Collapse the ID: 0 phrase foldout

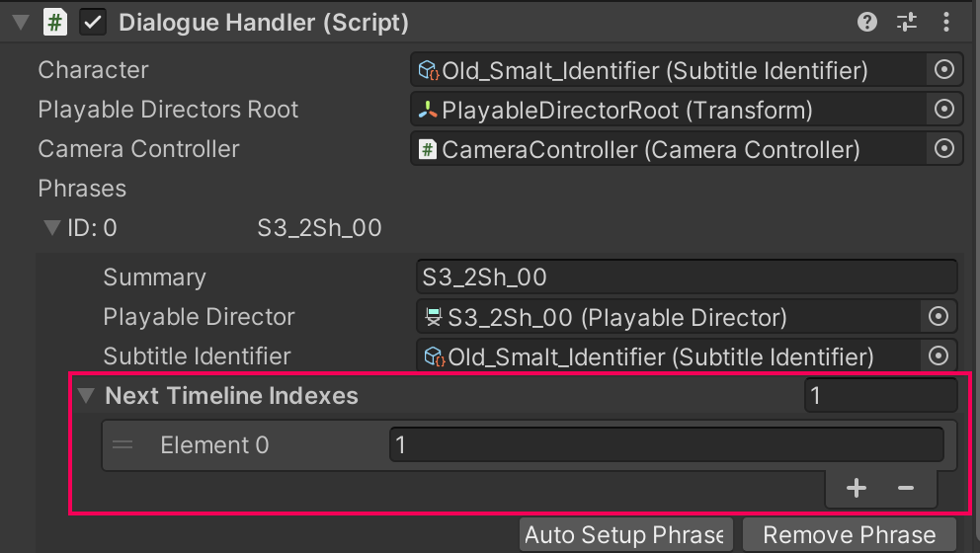(52, 228)
